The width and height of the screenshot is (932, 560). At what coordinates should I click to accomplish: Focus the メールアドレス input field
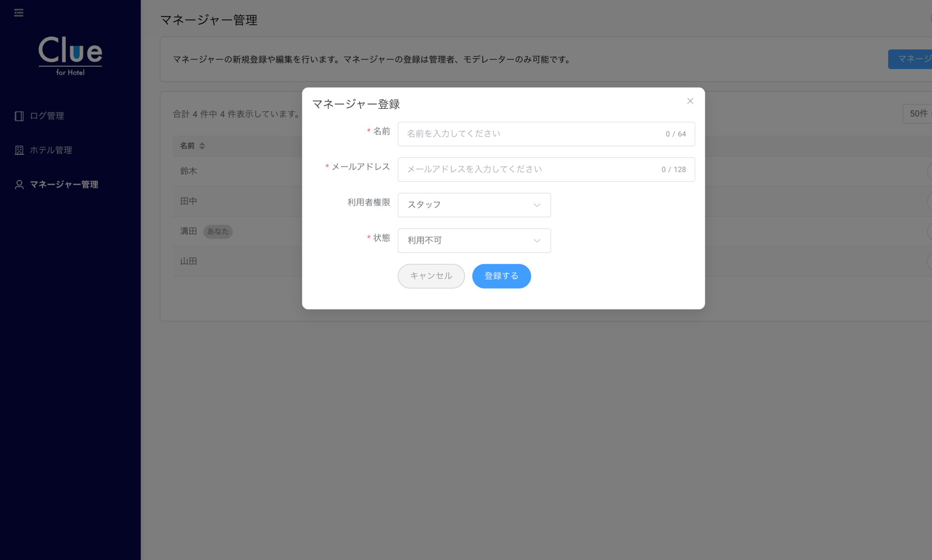tap(530, 170)
